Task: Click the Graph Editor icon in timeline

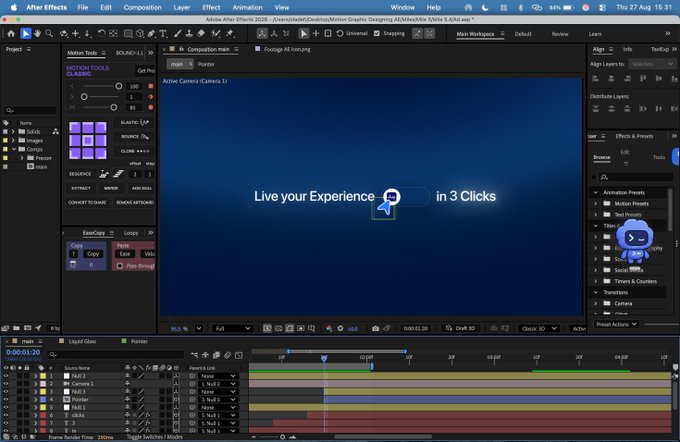Action: 239,355
